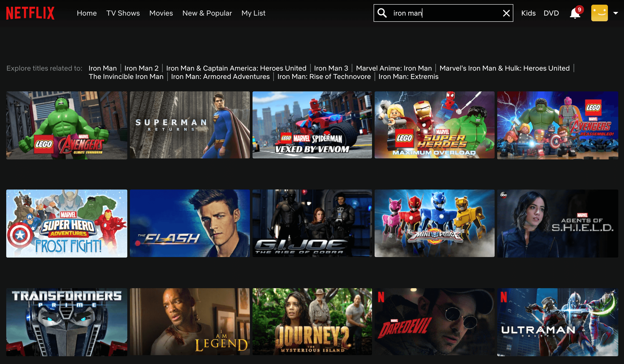
Task: Click the notification bell icon
Action: (x=574, y=13)
